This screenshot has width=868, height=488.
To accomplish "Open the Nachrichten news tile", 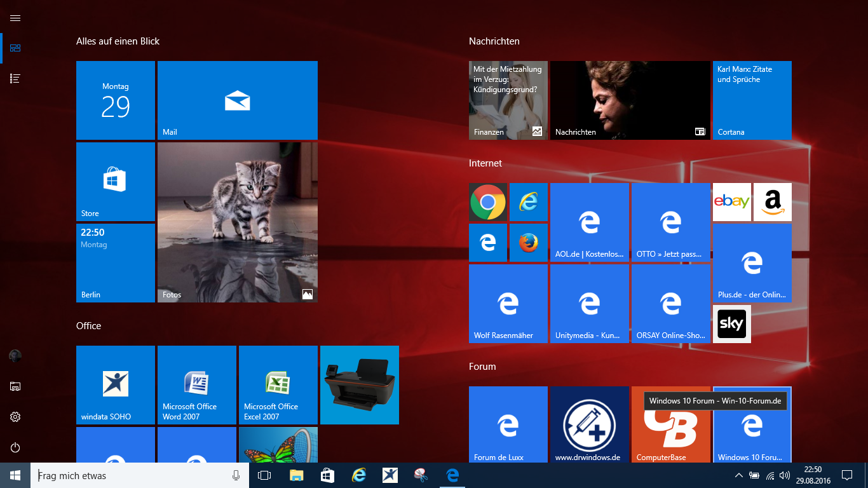I will click(630, 100).
